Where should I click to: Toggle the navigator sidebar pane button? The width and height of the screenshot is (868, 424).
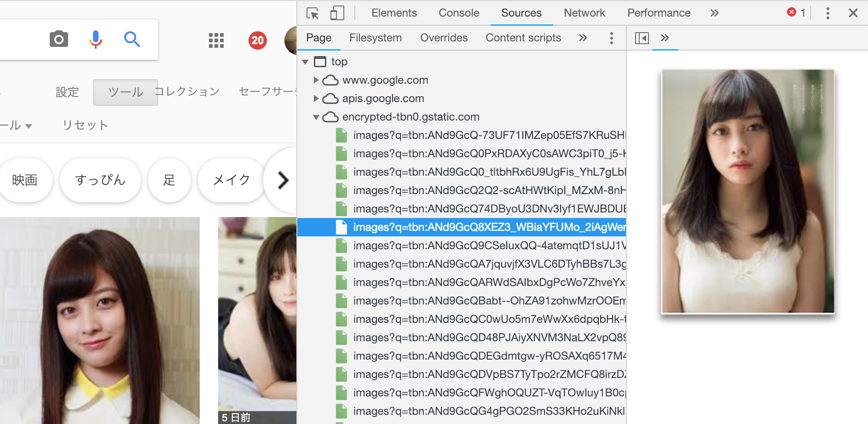tap(642, 38)
